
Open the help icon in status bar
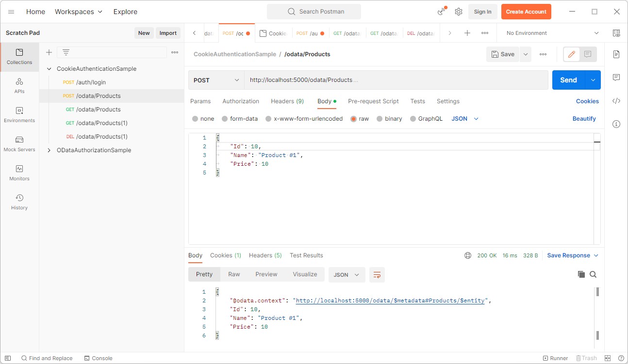pos(621,358)
